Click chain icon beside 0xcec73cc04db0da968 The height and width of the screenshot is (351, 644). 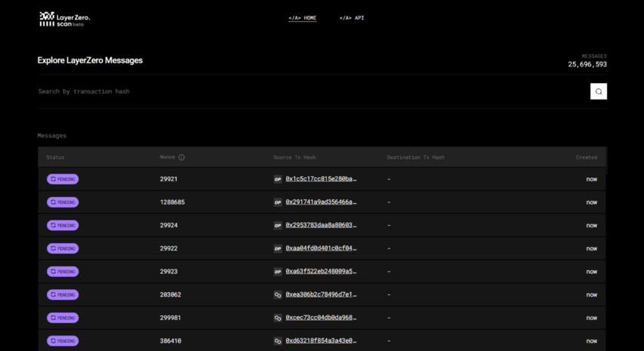pyautogui.click(x=278, y=318)
